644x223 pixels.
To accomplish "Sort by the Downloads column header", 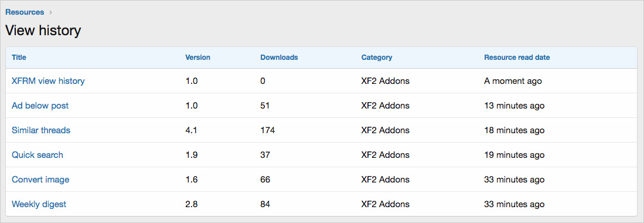I will [x=280, y=58].
